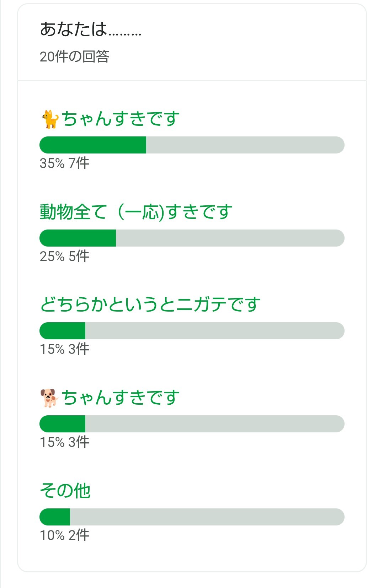
Task: Click the '20件の回答' response count
Action: point(74,56)
